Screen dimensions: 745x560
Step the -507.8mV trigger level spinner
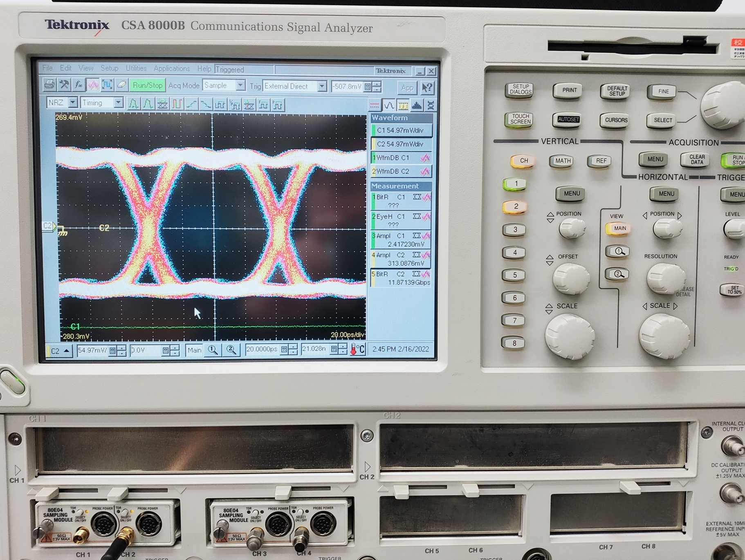coord(376,87)
